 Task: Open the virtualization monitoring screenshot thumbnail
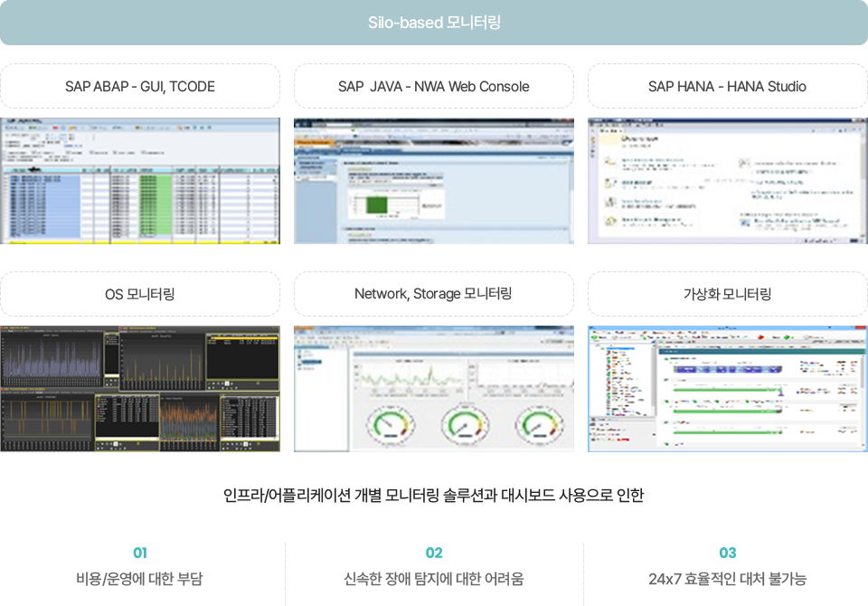click(727, 389)
